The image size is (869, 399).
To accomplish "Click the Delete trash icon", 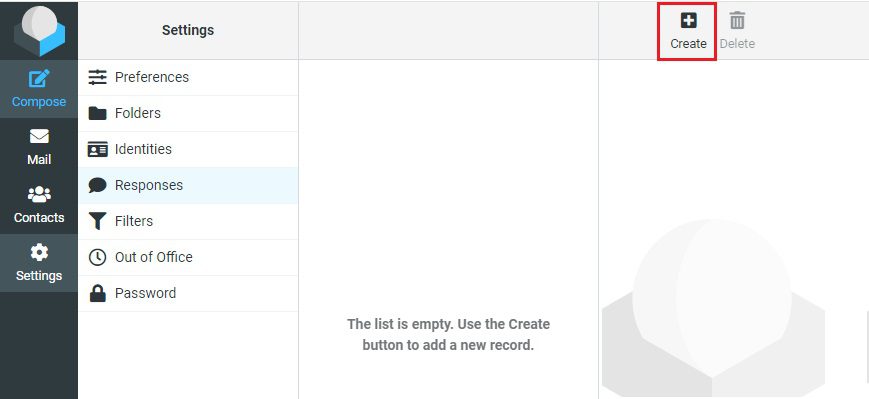I will pos(737,21).
